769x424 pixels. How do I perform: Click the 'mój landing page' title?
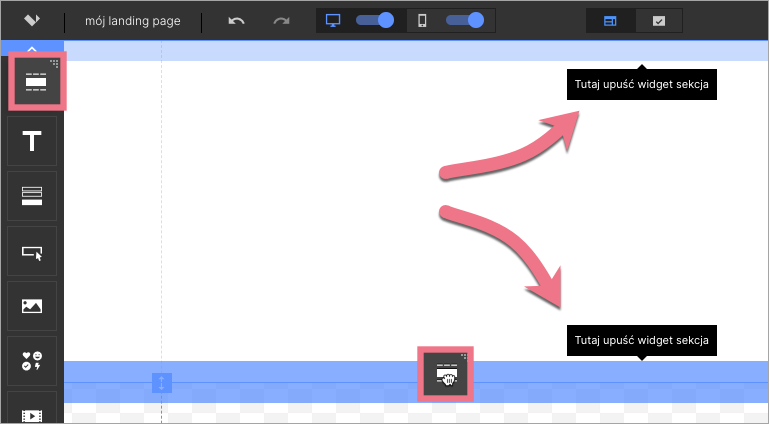133,20
